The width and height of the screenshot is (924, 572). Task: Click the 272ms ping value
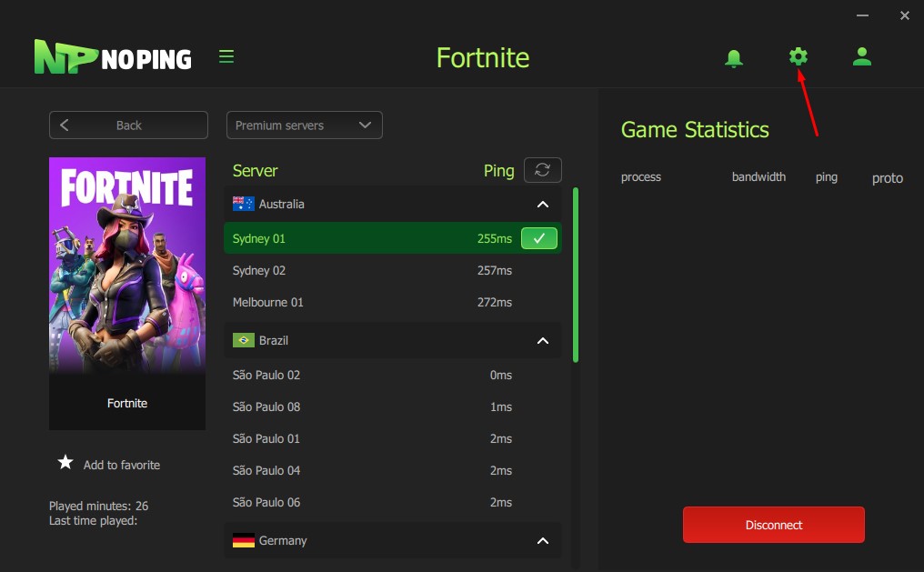[495, 302]
